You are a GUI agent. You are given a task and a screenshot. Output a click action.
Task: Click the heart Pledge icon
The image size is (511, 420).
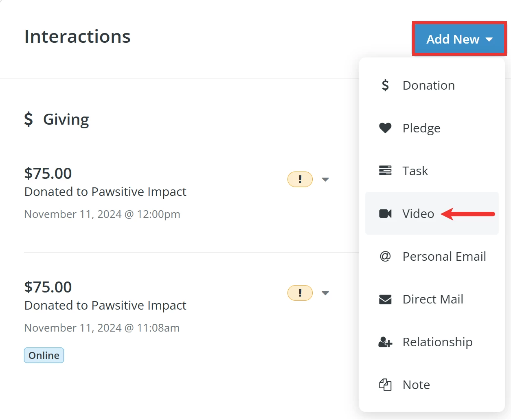click(385, 128)
